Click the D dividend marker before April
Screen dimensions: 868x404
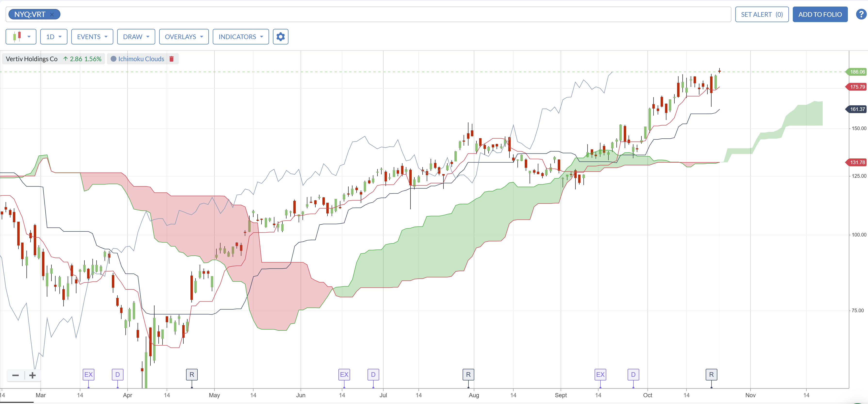(117, 374)
